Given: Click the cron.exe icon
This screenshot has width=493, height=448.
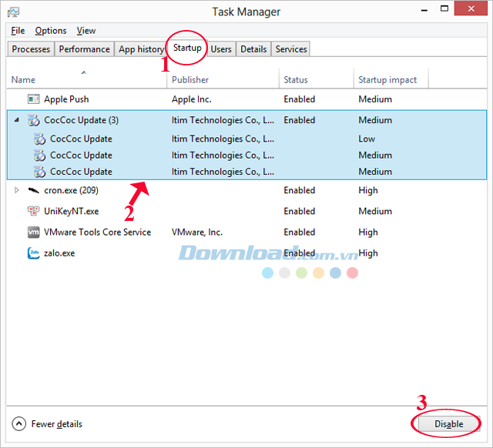Looking at the screenshot, I should click(33, 190).
